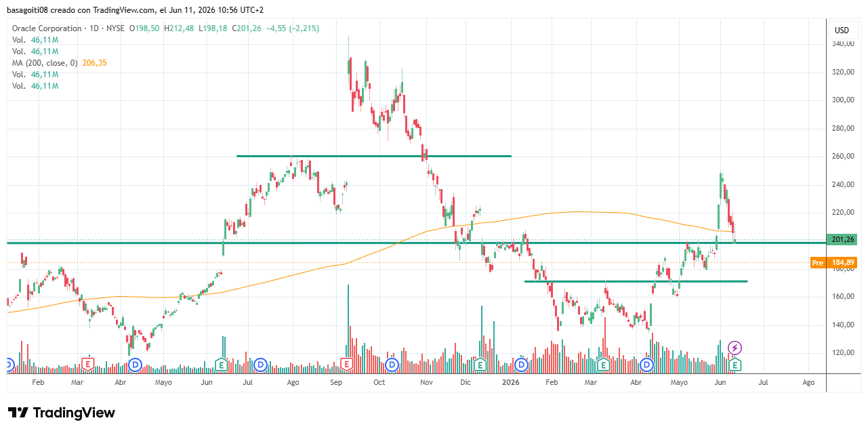Click the first Vol. 46,11M legend row
868x433 pixels.
35,40
